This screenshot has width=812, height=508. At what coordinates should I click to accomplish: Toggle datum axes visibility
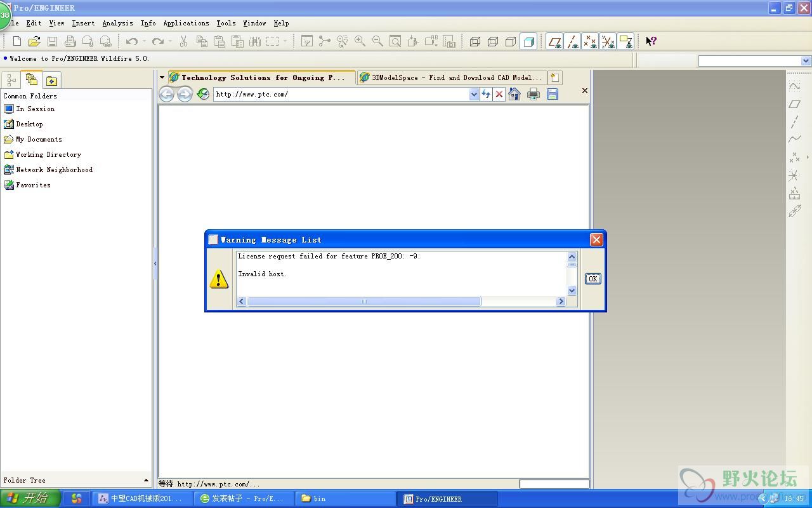(x=572, y=41)
